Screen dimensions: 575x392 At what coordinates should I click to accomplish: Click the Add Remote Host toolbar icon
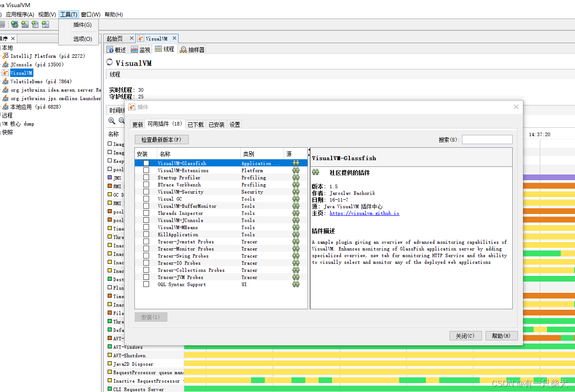click(15, 24)
